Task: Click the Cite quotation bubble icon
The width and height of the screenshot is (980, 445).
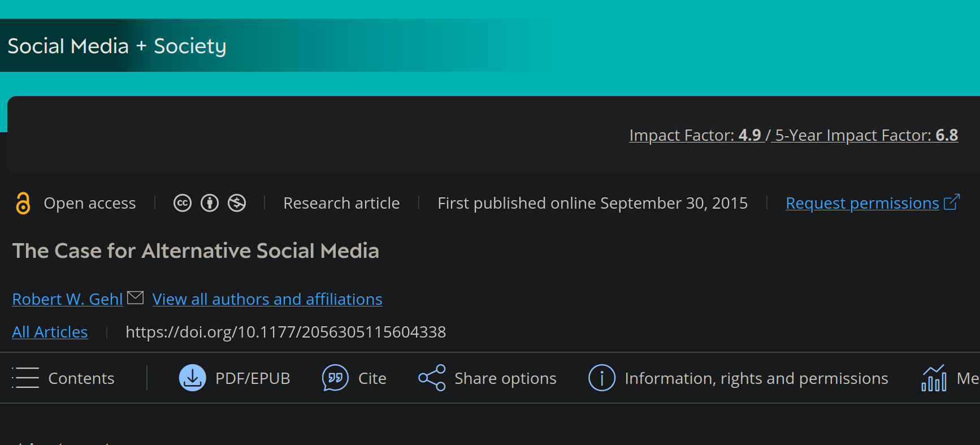Action: [335, 378]
